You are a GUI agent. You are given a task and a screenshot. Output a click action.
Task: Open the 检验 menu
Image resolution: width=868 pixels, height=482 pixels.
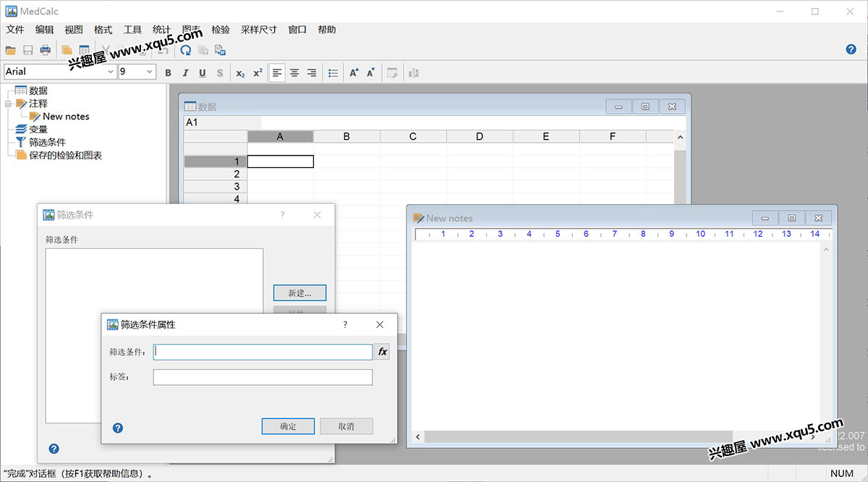click(221, 30)
